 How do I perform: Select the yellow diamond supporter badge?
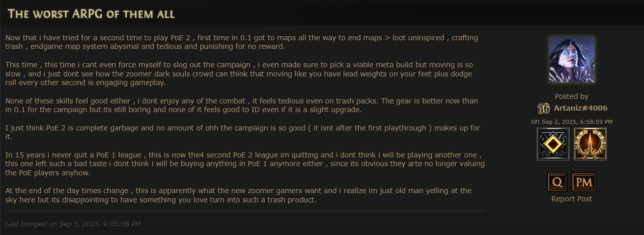coord(553,144)
